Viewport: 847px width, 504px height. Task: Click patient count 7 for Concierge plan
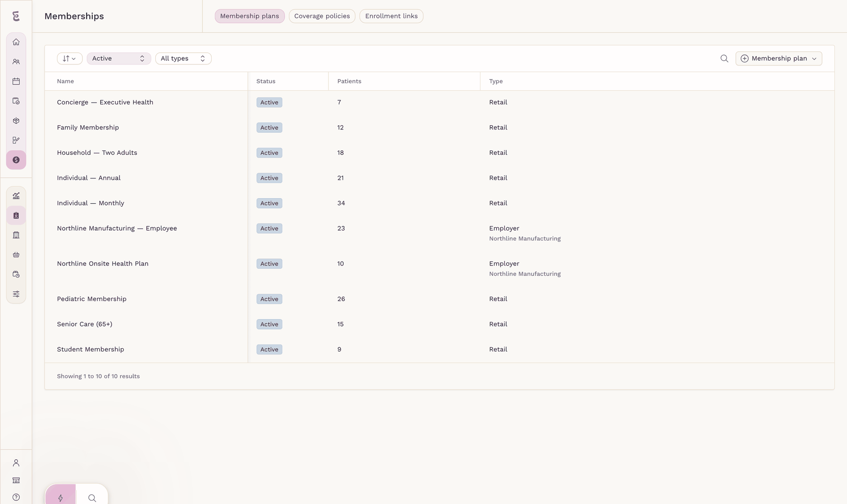pyautogui.click(x=339, y=102)
